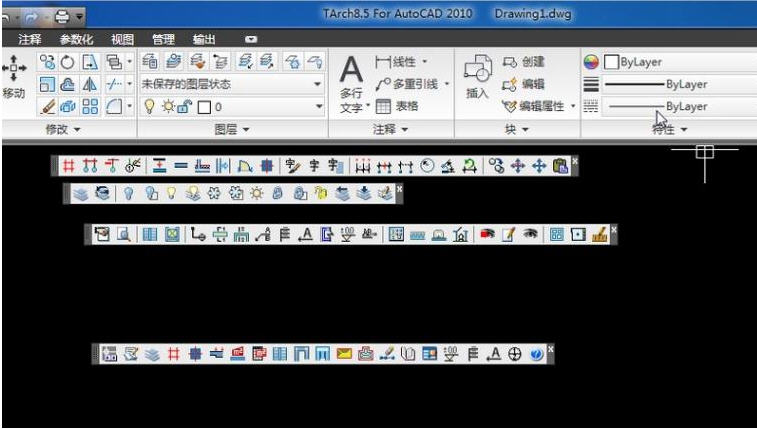The height and width of the screenshot is (429, 757).
Task: Toggle layer 0 on/off lightbulb in ribbon
Action: [x=149, y=107]
